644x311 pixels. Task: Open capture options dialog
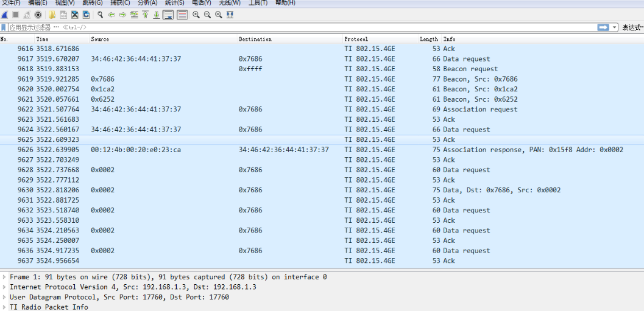(x=38, y=15)
